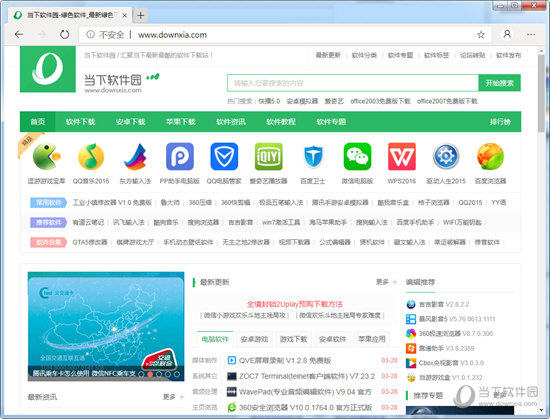Click the China map banner image
The height and width of the screenshot is (419, 550).
click(106, 326)
